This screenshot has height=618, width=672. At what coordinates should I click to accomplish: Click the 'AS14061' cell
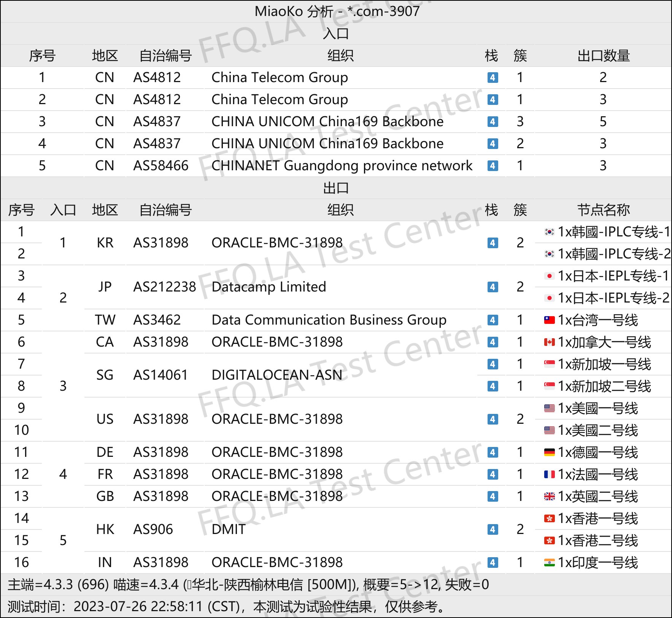[x=160, y=375]
